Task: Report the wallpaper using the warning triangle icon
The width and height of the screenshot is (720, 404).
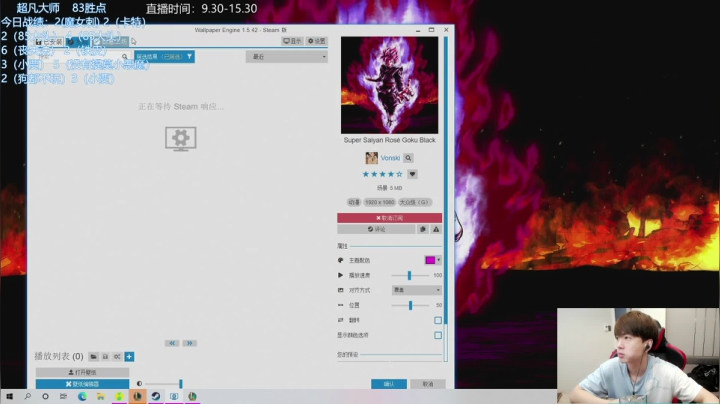Action: [436, 229]
